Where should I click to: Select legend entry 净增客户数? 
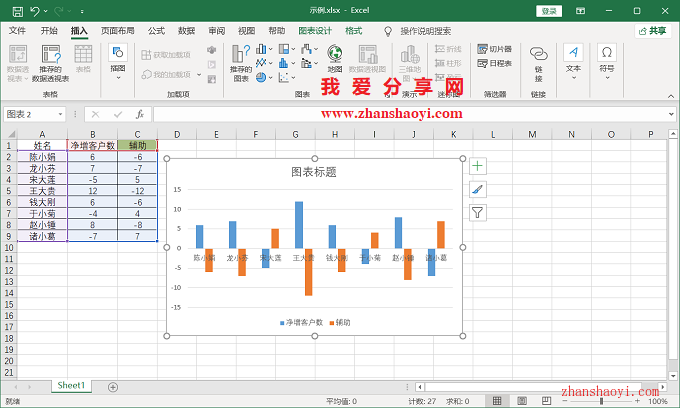click(x=301, y=322)
